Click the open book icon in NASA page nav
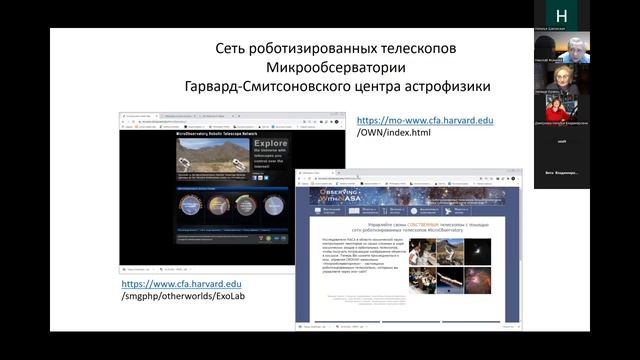The height and width of the screenshot is (360, 640). coord(354,211)
